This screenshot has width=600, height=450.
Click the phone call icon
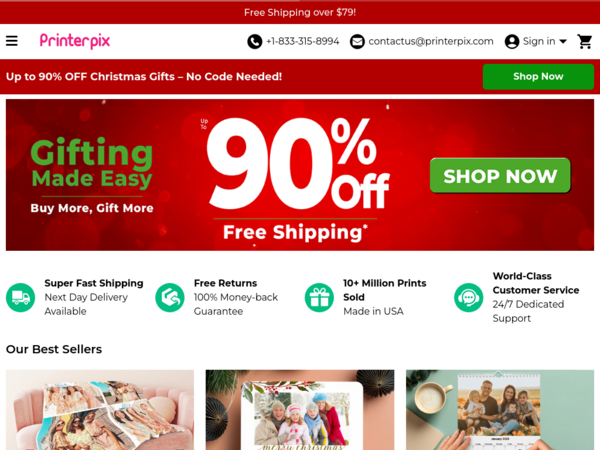click(254, 41)
